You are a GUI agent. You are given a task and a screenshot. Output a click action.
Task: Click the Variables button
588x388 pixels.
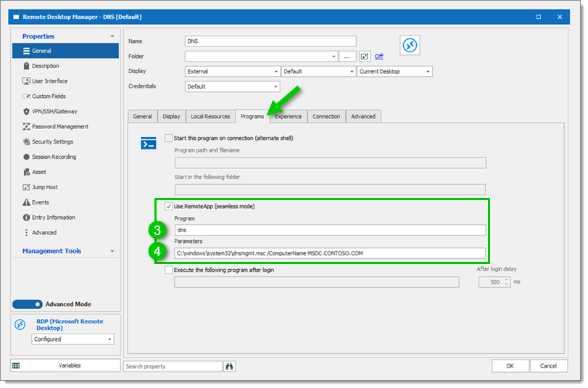coord(66,366)
